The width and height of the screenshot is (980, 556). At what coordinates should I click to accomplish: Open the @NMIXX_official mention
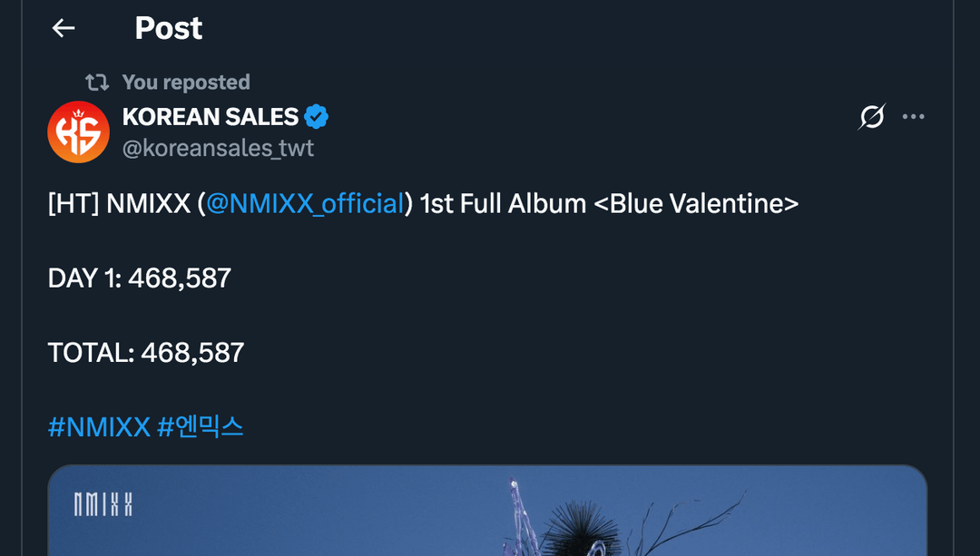pos(305,203)
